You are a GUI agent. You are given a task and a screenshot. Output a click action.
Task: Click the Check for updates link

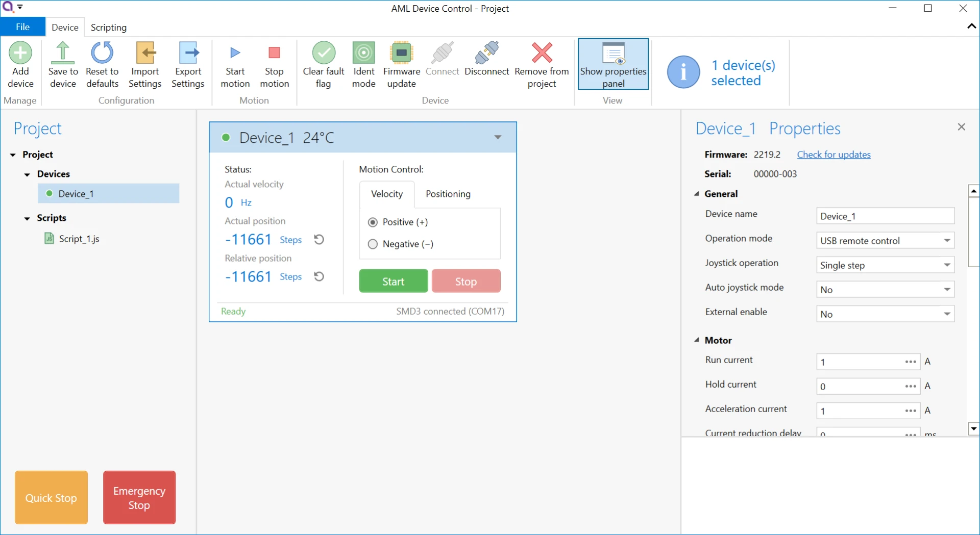pyautogui.click(x=834, y=155)
